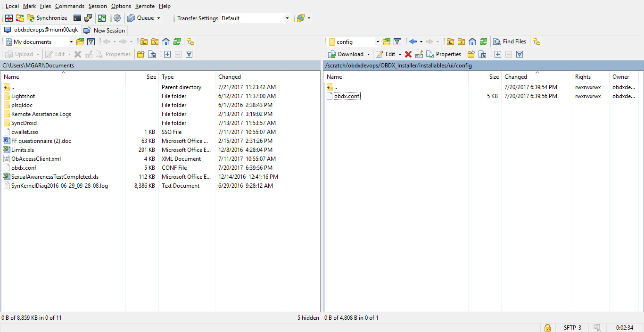Expand the Download button dropdown arrow
This screenshot has width=644, height=332.
pyautogui.click(x=369, y=54)
